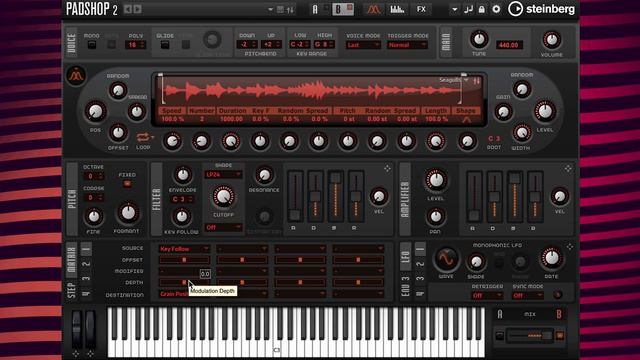Click the filter Cutoff knob

(x=223, y=197)
